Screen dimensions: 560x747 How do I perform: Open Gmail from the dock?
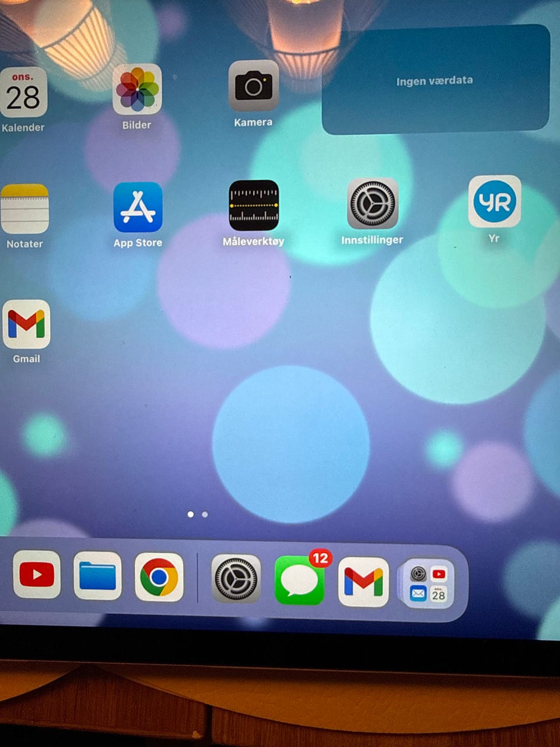(x=363, y=582)
